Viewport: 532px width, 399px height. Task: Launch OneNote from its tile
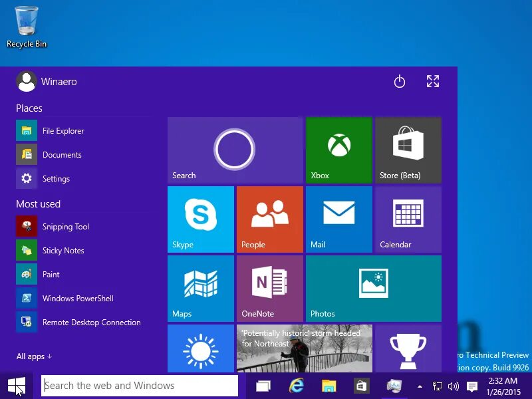[269, 288]
